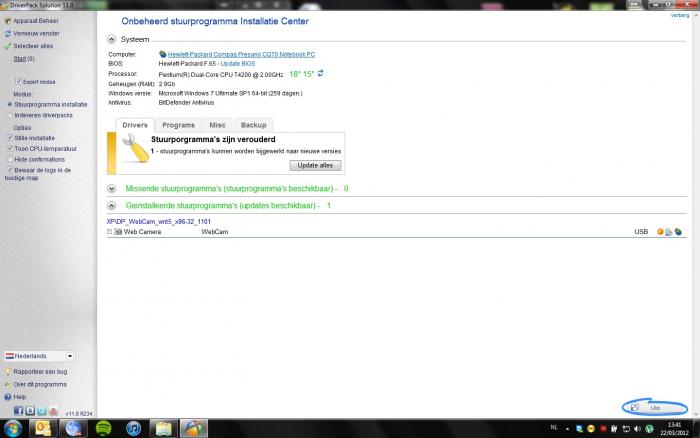700x438 pixels.
Task: Open iTunes from the taskbar
Action: click(133, 429)
